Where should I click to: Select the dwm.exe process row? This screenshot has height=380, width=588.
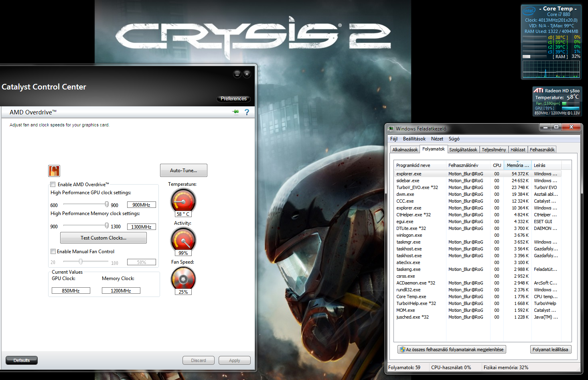tap(478, 194)
